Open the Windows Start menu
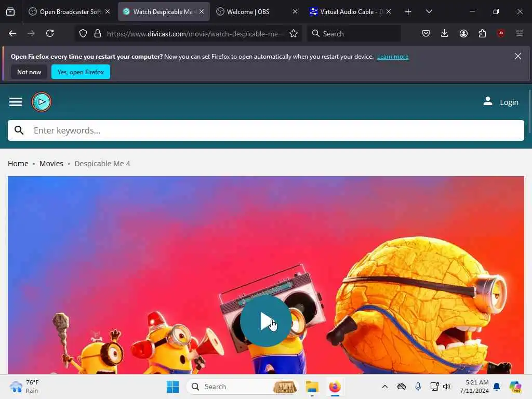The height and width of the screenshot is (399, 532). pyautogui.click(x=172, y=387)
